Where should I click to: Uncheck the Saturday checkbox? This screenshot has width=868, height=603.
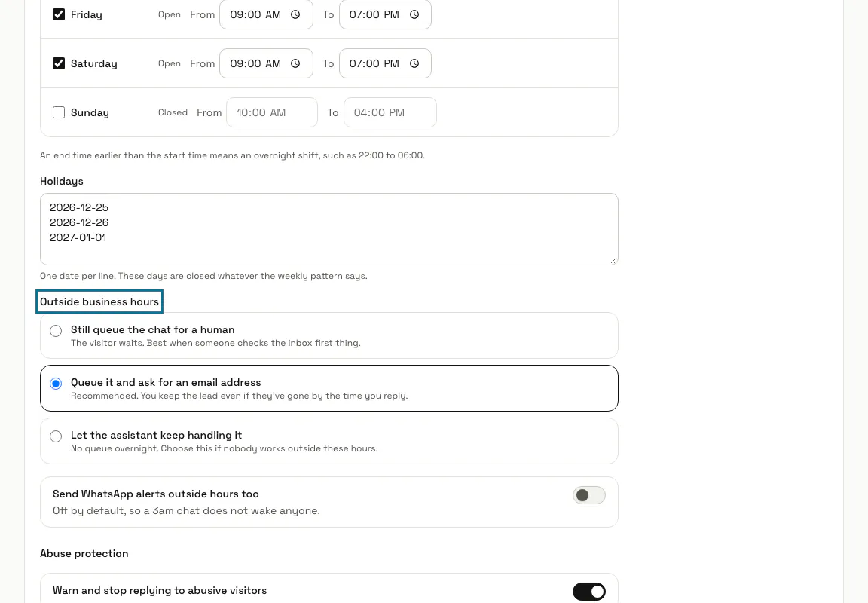pos(59,63)
